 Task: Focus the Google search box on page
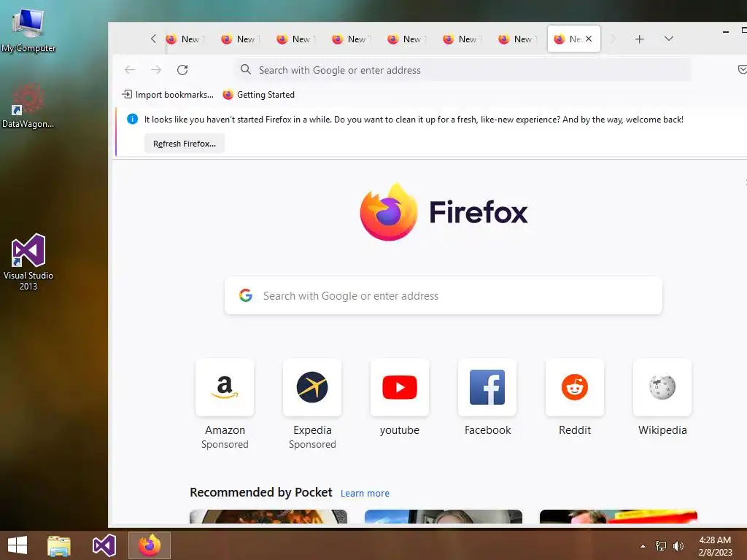coord(444,296)
